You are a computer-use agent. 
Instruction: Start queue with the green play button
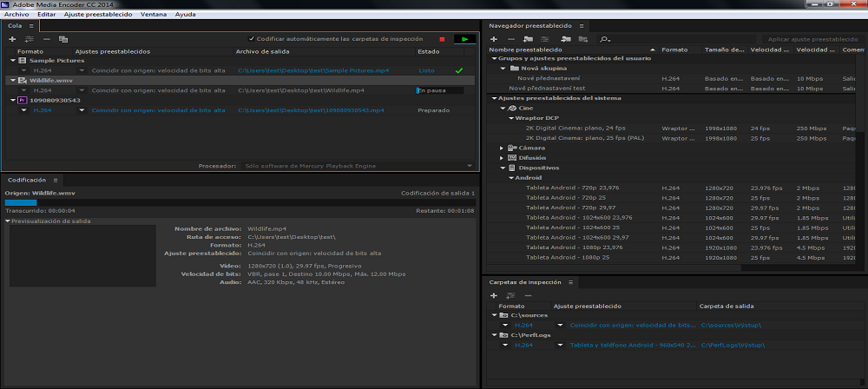coord(465,39)
